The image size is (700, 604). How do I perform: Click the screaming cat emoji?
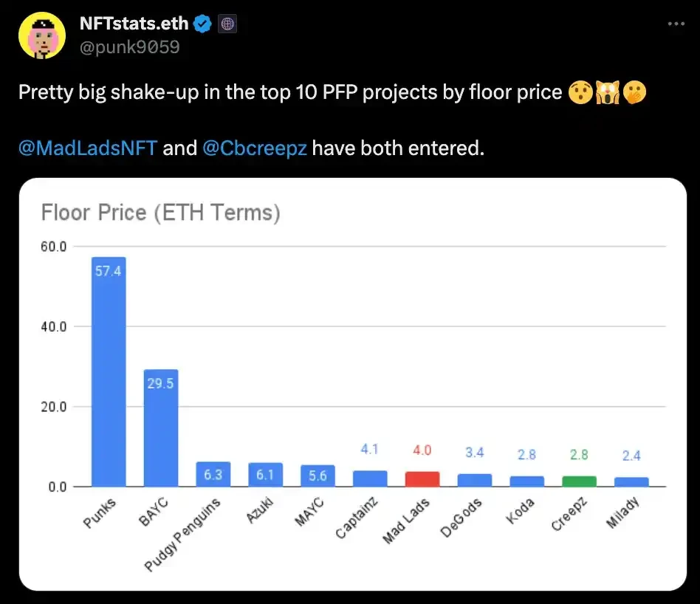point(607,93)
